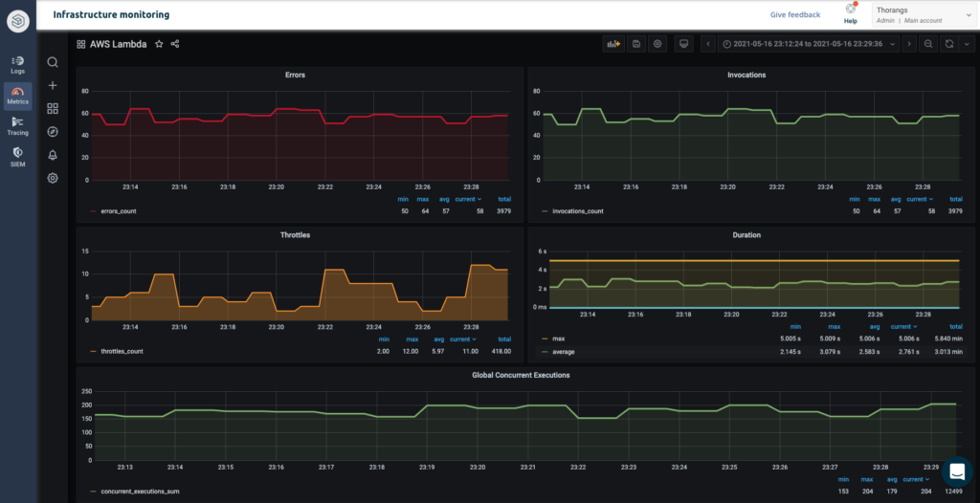Sort Throttles legend by avg column
The width and height of the screenshot is (980, 503).
(436, 339)
